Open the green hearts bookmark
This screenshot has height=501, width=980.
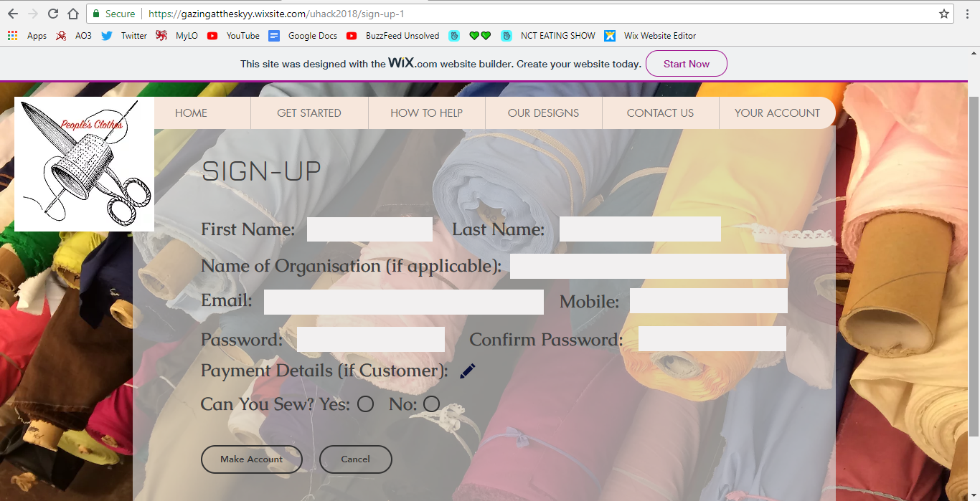pos(480,35)
